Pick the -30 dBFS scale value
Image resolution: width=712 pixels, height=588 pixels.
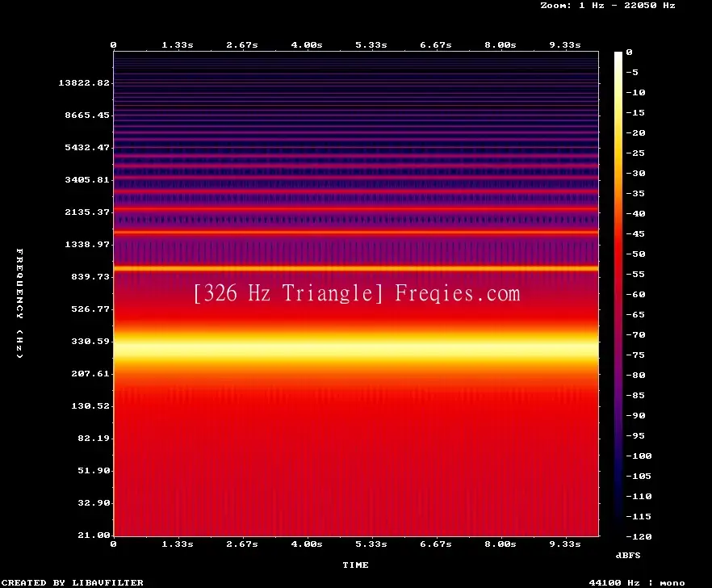click(636, 173)
